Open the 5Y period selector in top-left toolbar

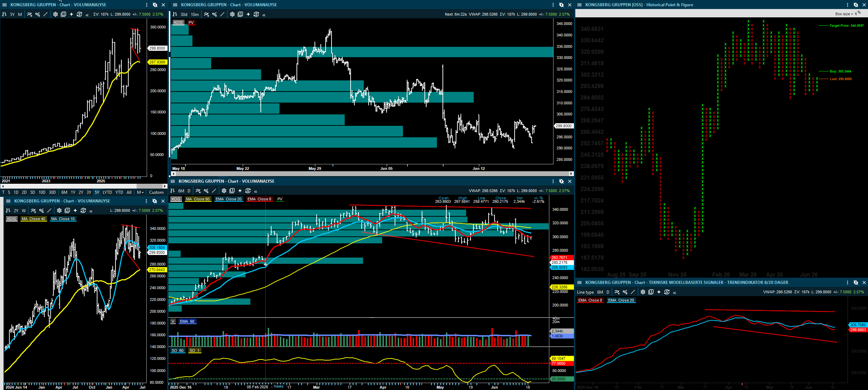click(x=12, y=14)
